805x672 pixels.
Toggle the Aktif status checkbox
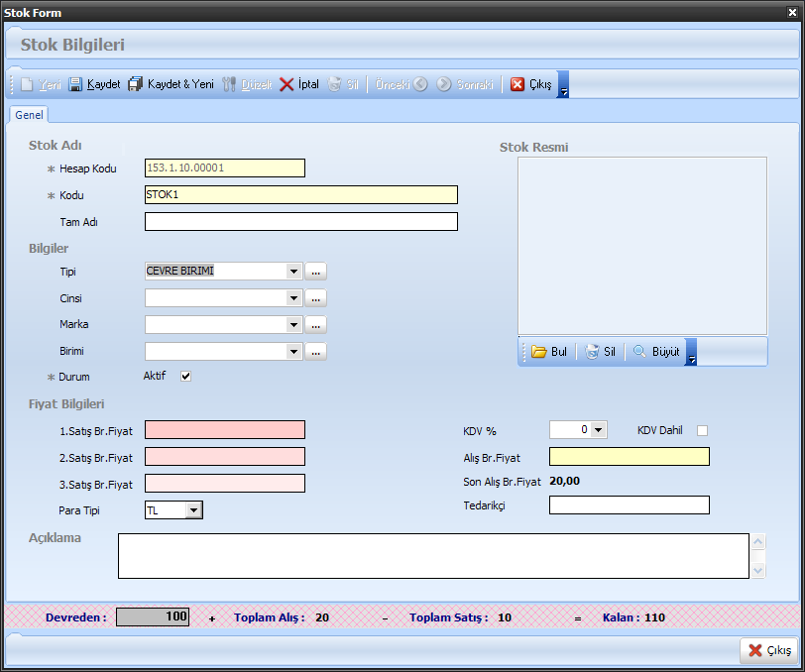(185, 377)
